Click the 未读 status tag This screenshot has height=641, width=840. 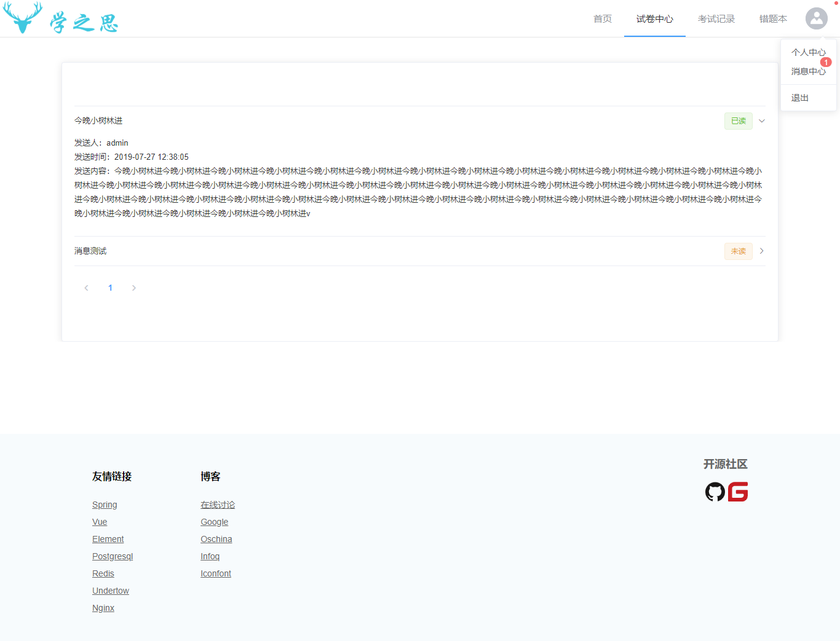tap(738, 251)
